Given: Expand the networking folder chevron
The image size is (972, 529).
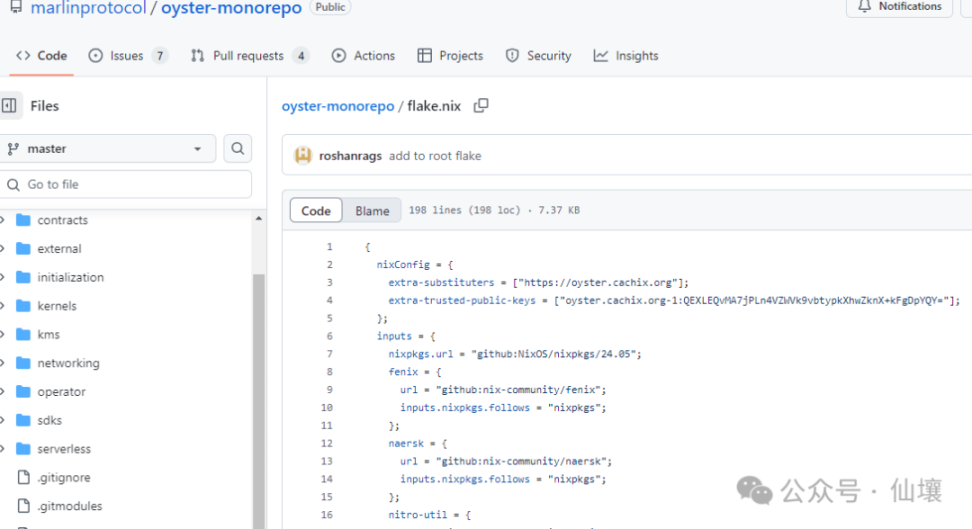Looking at the screenshot, I should tap(4, 363).
